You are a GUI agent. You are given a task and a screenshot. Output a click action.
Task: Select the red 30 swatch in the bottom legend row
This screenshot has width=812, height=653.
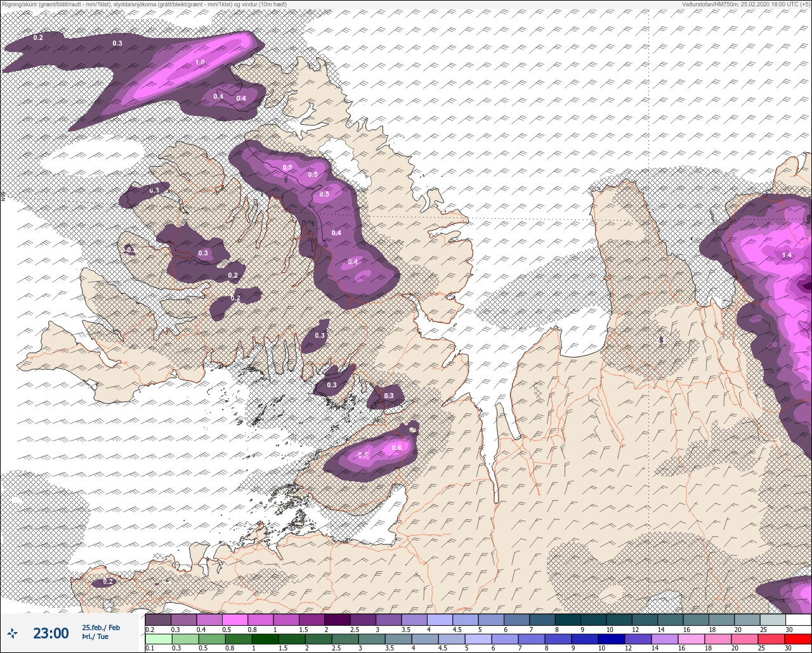tap(798, 639)
